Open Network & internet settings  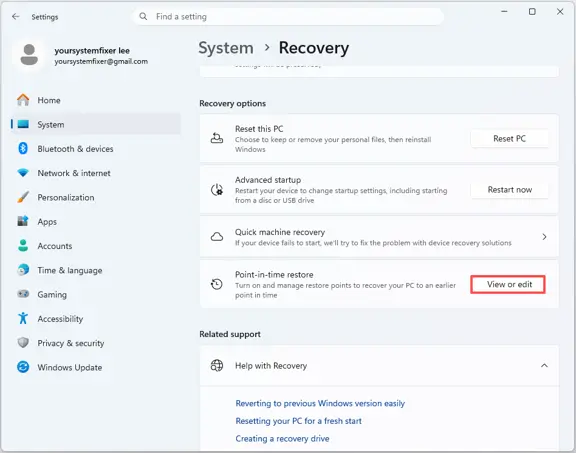(96, 173)
